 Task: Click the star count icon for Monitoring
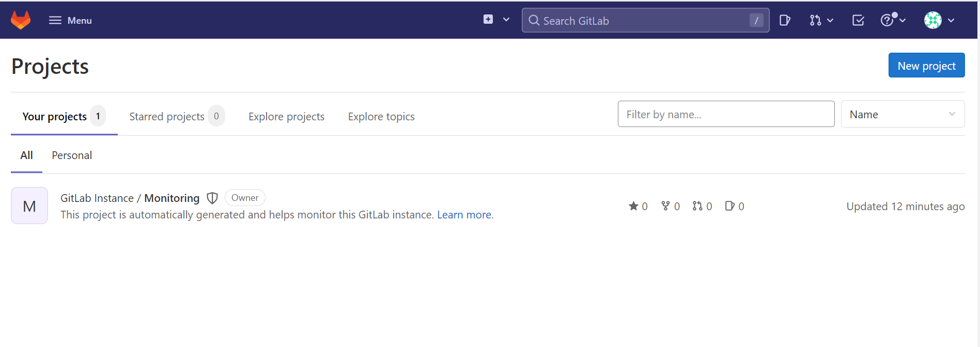pos(633,206)
